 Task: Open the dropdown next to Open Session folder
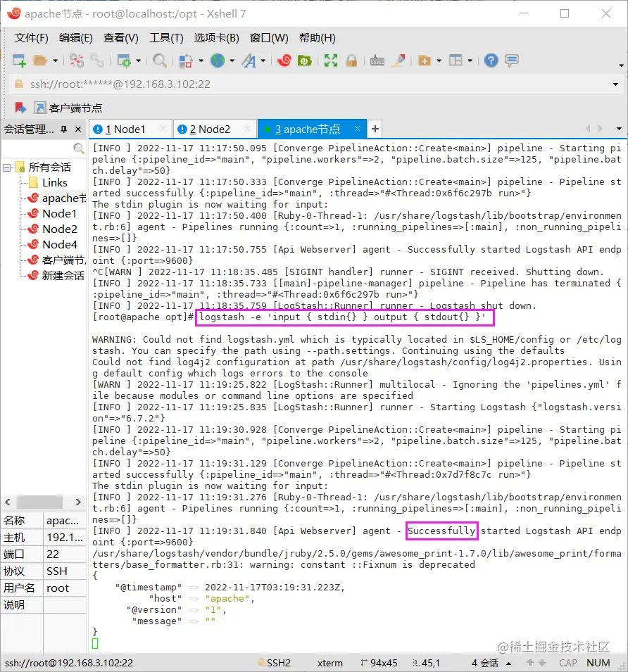(x=55, y=61)
